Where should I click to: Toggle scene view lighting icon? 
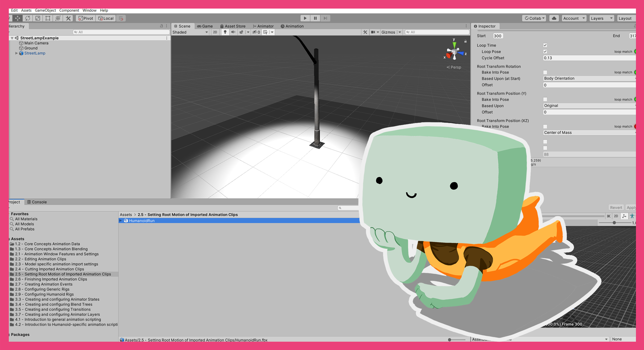[225, 32]
